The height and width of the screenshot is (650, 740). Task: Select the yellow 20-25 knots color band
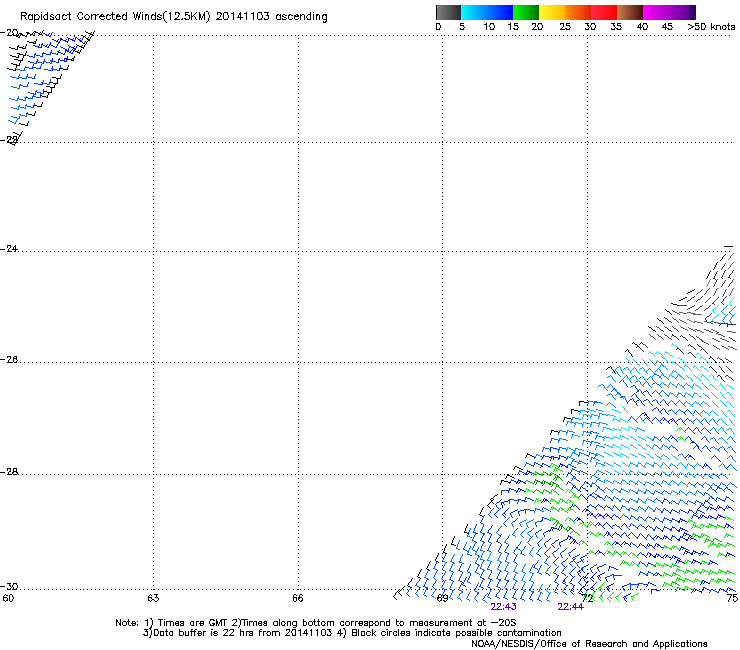[x=552, y=12]
